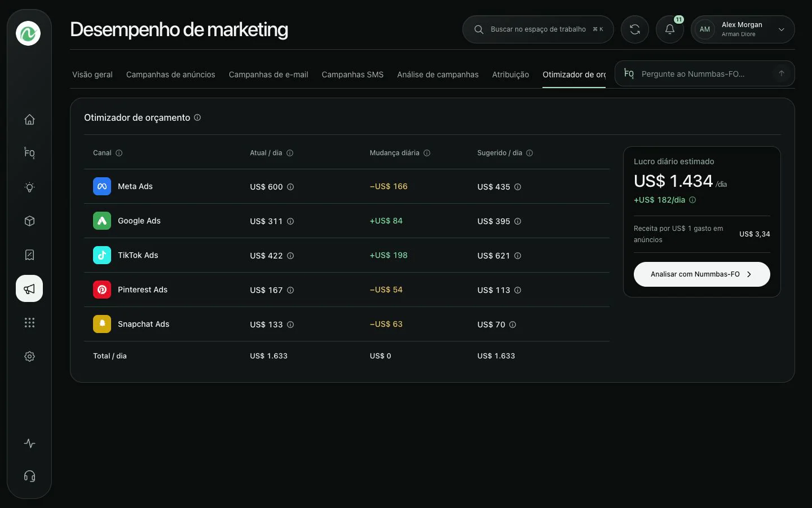Screen dimensions: 812x508
Task: Click info icon beside US$ 600
Action: point(290,187)
